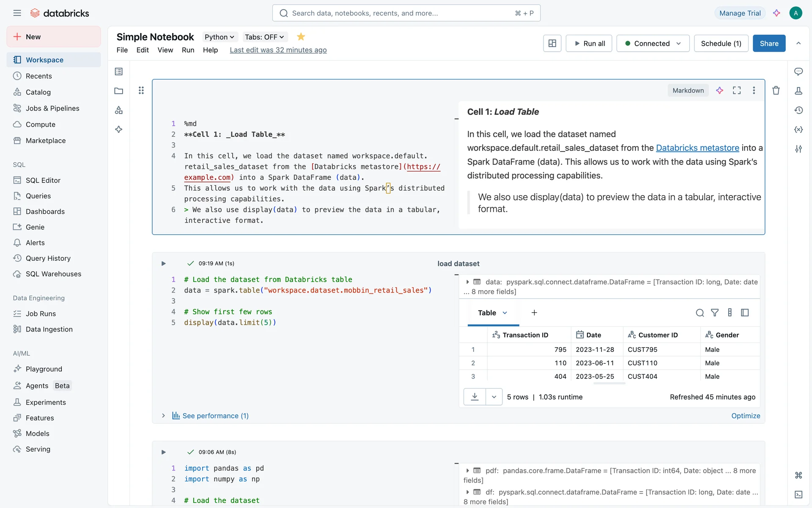Open Databricks metastore link
The height and width of the screenshot is (508, 812).
[x=697, y=148]
